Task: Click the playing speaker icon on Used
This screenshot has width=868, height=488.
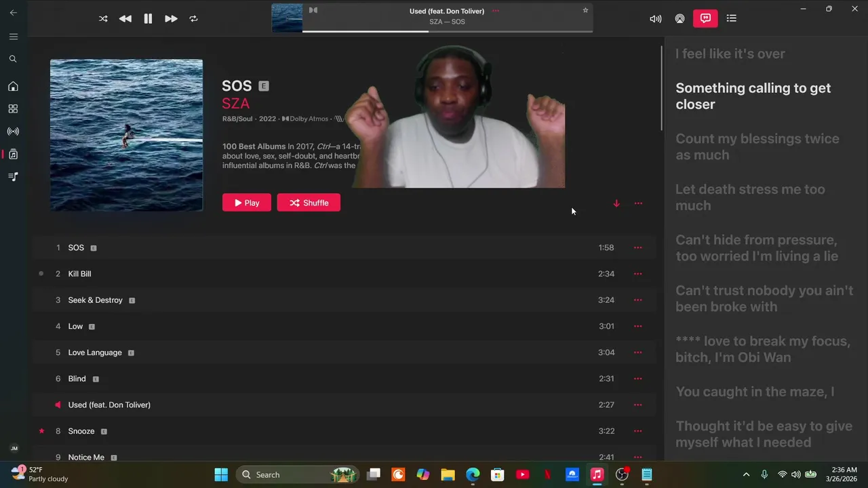Action: [x=58, y=405]
